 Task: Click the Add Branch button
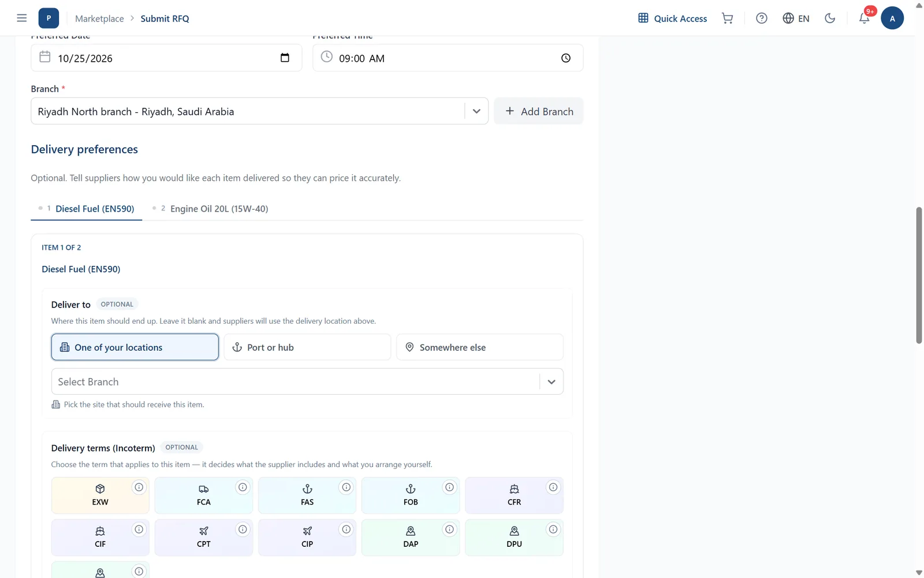point(538,111)
